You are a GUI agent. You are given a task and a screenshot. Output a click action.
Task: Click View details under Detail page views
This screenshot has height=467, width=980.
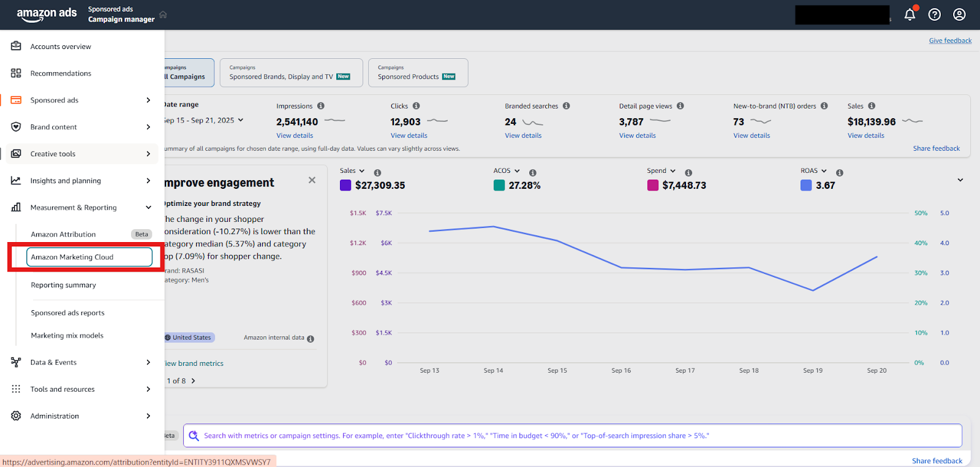point(638,135)
